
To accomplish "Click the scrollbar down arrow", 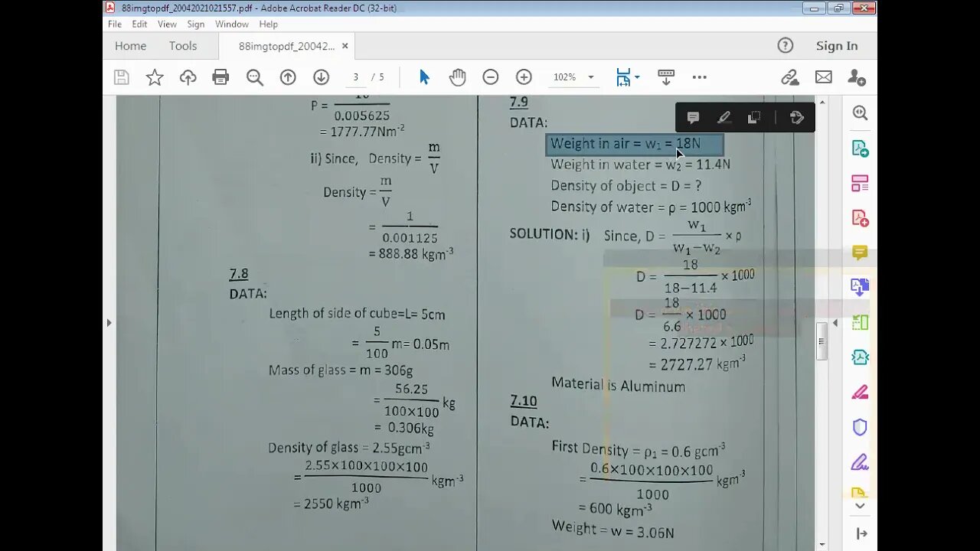I will [x=822, y=545].
